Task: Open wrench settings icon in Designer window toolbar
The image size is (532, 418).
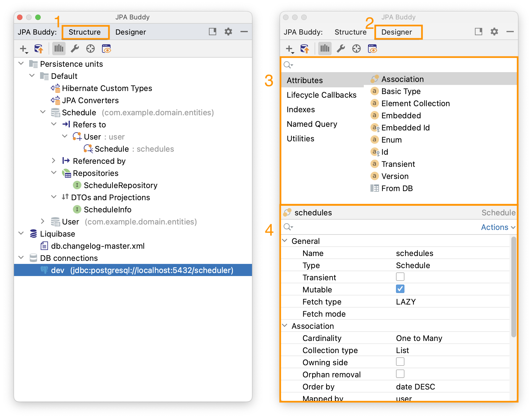Action: (x=341, y=49)
